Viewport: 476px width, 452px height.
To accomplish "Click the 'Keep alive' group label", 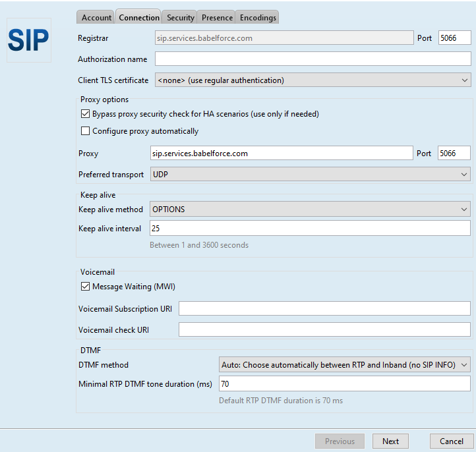I will click(98, 195).
